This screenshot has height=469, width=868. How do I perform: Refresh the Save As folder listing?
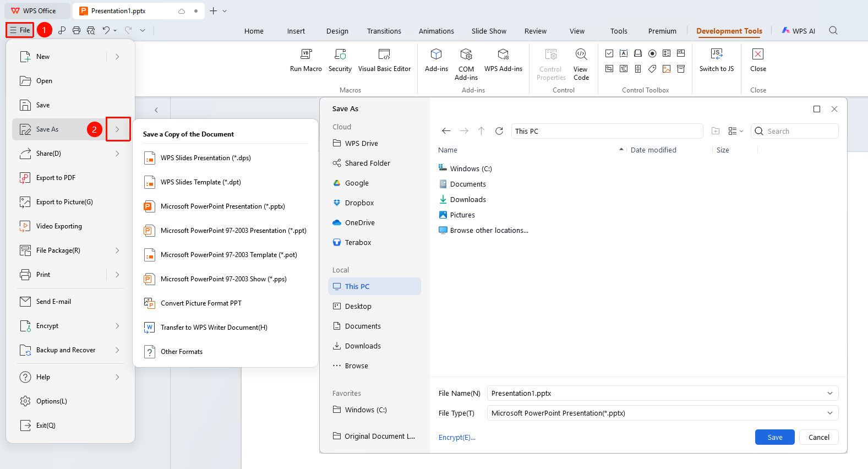[499, 131]
